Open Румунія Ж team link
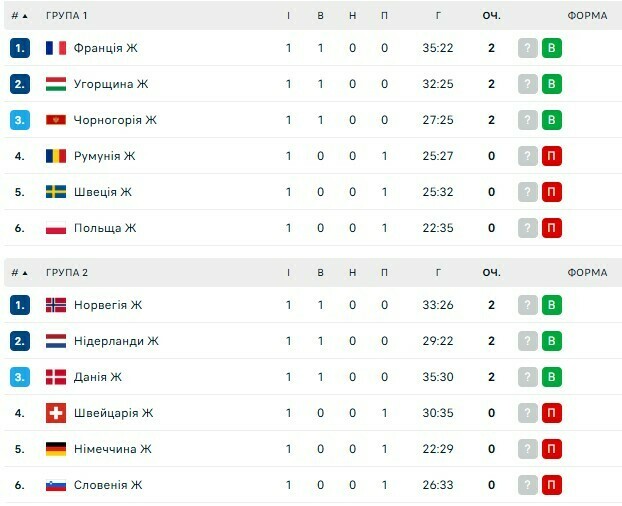The width and height of the screenshot is (622, 506). (x=104, y=156)
